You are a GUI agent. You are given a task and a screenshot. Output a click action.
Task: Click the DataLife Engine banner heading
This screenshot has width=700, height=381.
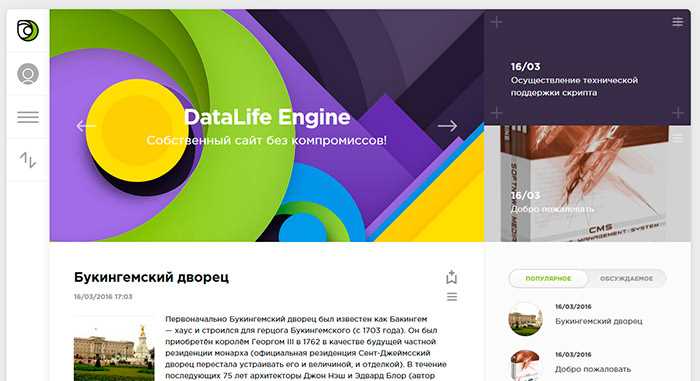(x=267, y=117)
